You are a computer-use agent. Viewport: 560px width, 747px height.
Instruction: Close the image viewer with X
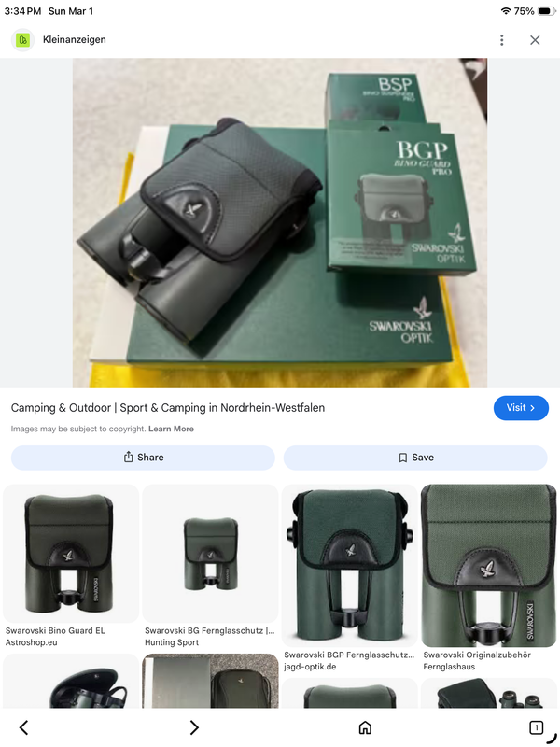pos(535,40)
